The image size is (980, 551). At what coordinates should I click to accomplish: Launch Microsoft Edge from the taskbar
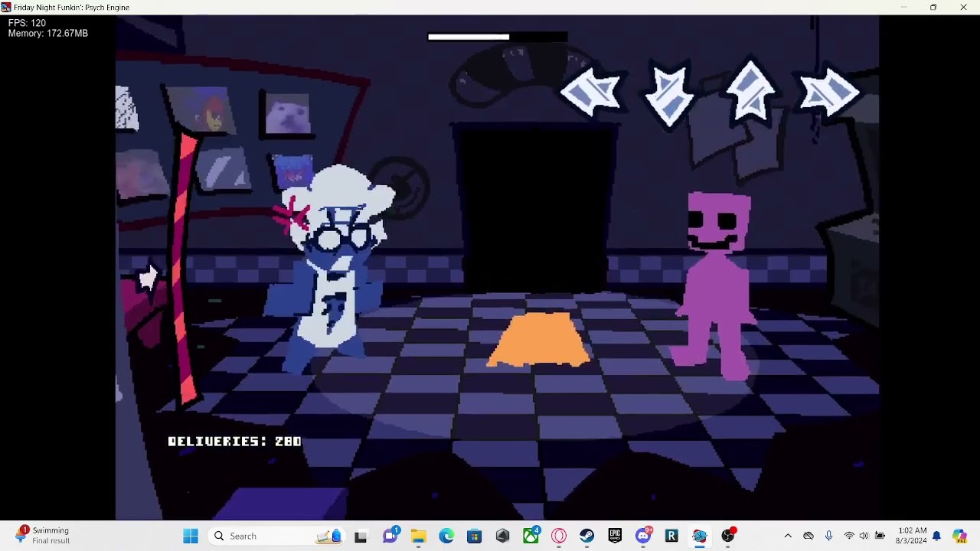click(446, 536)
